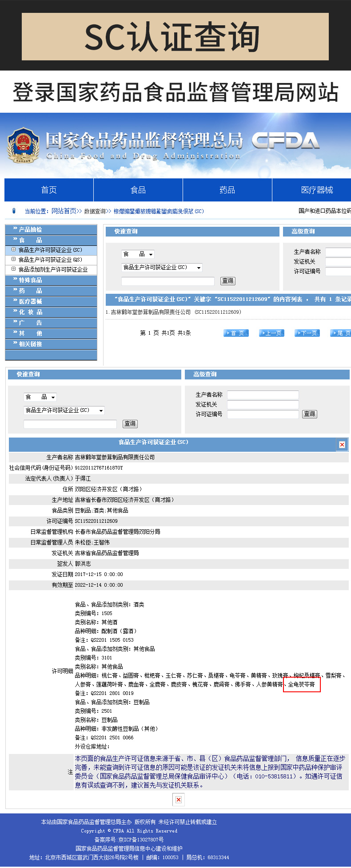Click the red X icon below the note

pyautogui.click(x=178, y=799)
